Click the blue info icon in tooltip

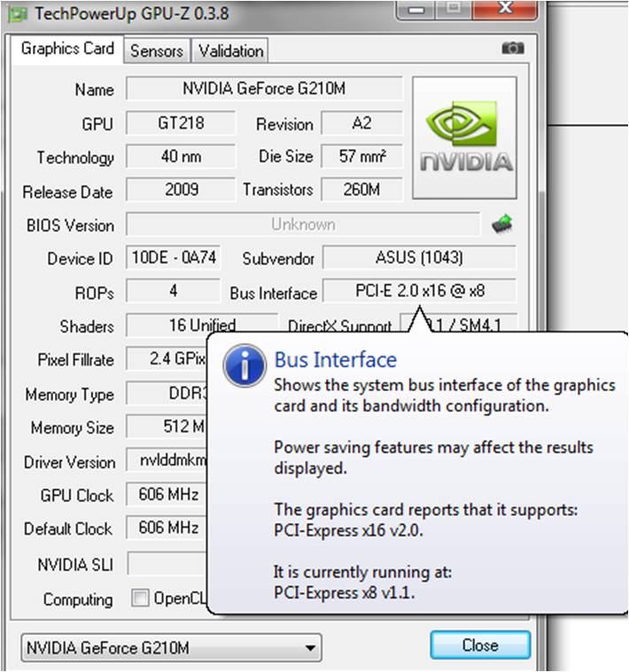(x=245, y=365)
